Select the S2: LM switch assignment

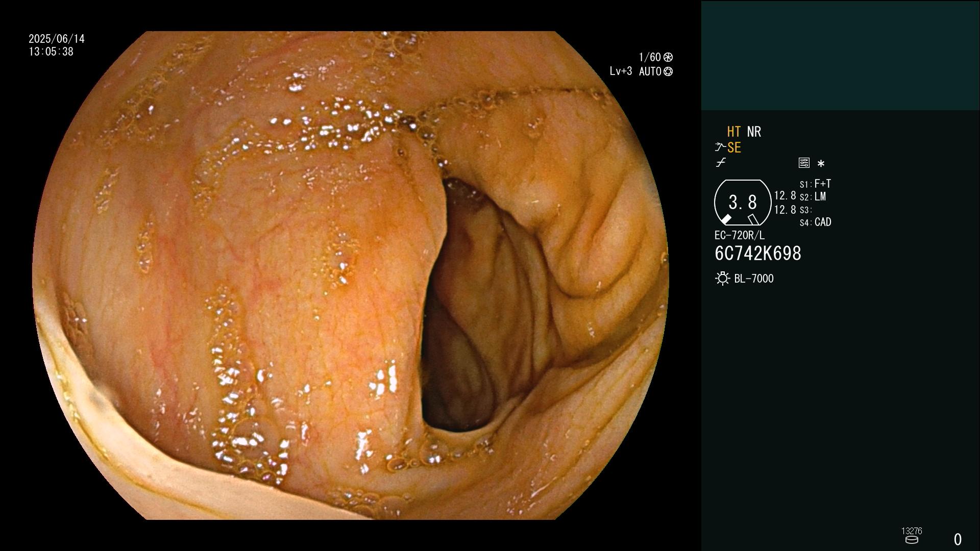tap(813, 196)
